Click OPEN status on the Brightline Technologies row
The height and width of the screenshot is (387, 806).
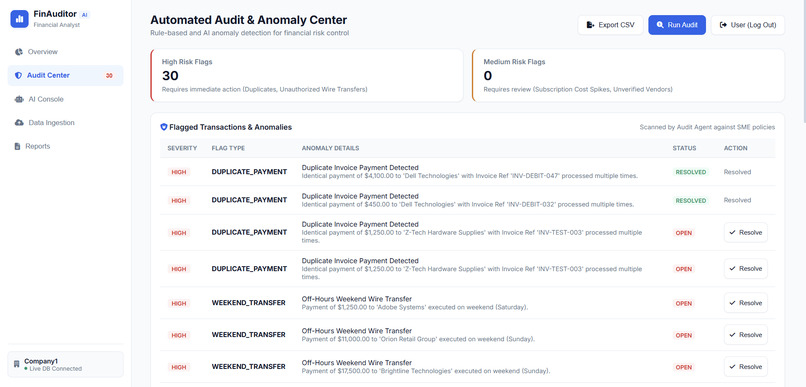pyautogui.click(x=684, y=367)
